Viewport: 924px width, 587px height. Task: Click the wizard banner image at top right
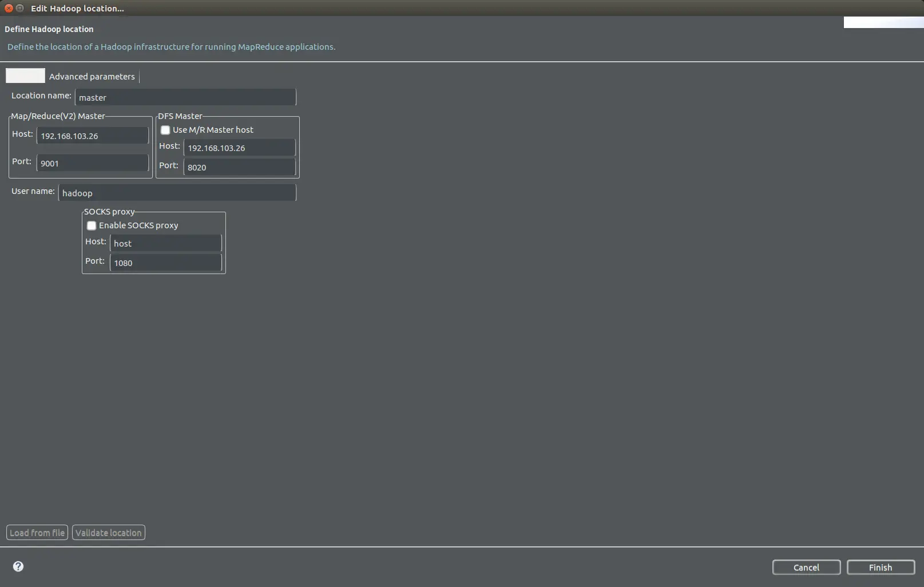pyautogui.click(x=883, y=22)
